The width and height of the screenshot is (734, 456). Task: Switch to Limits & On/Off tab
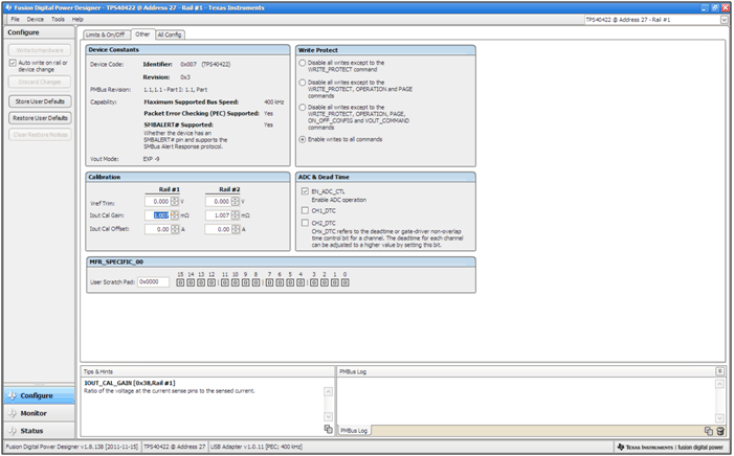point(106,35)
